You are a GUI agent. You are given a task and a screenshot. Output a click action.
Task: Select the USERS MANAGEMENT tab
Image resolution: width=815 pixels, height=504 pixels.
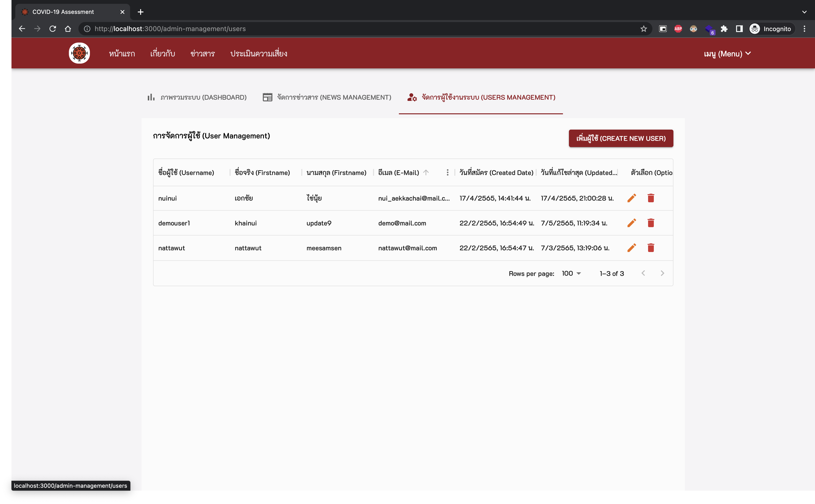coord(481,97)
